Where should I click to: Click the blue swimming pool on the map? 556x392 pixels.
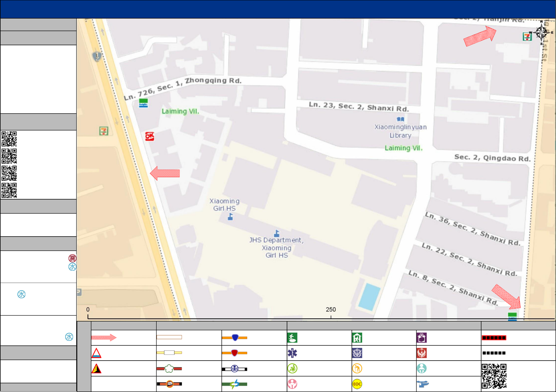point(369,297)
